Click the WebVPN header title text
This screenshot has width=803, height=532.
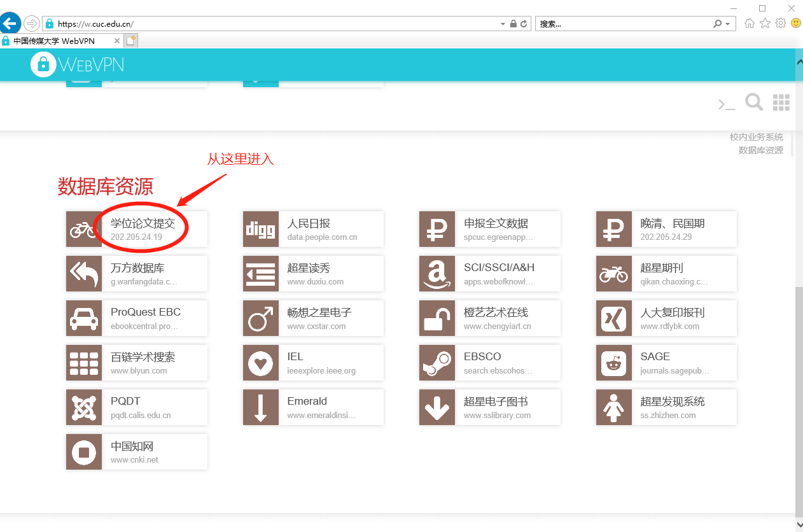tap(92, 64)
